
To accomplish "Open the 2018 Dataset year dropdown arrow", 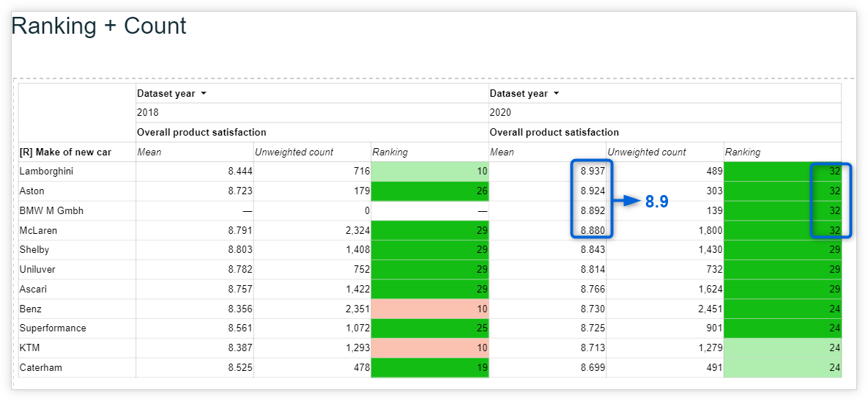I will click(x=203, y=94).
